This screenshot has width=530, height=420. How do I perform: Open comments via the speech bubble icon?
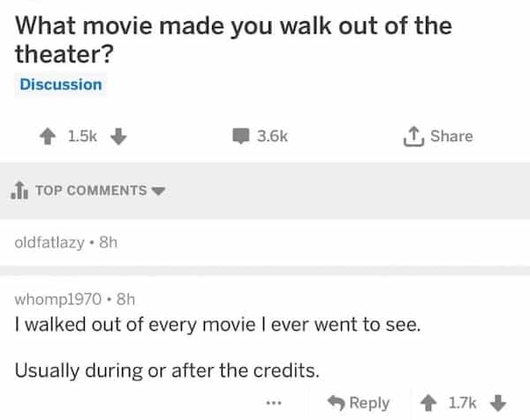(240, 136)
